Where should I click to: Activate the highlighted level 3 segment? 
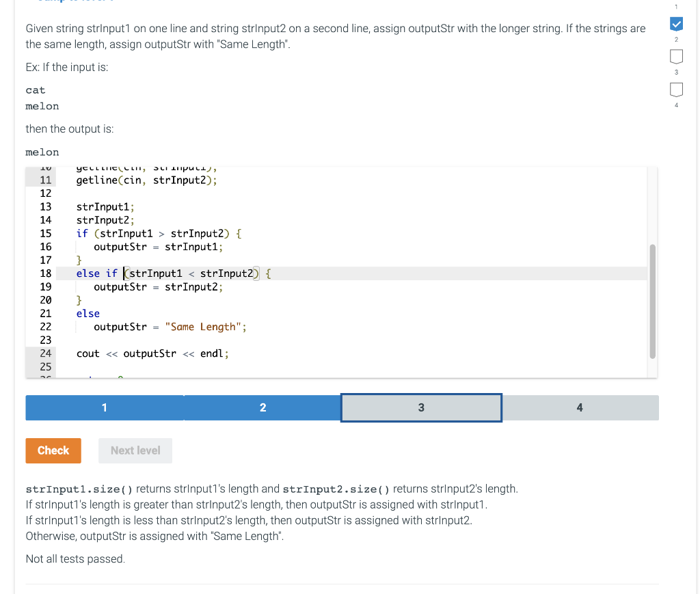tap(420, 407)
